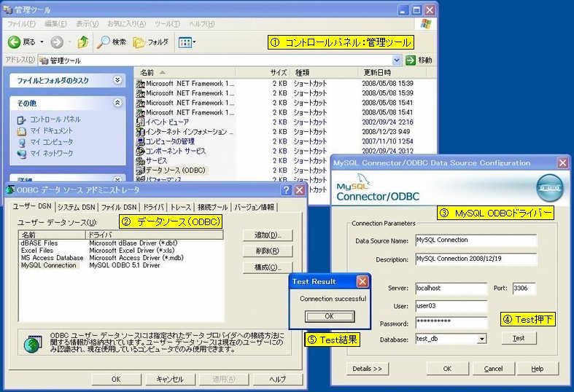This screenshot has height=392, width=574.
Task: Click the Back arrow in the 管理ツール toolbar
Action: pos(15,42)
